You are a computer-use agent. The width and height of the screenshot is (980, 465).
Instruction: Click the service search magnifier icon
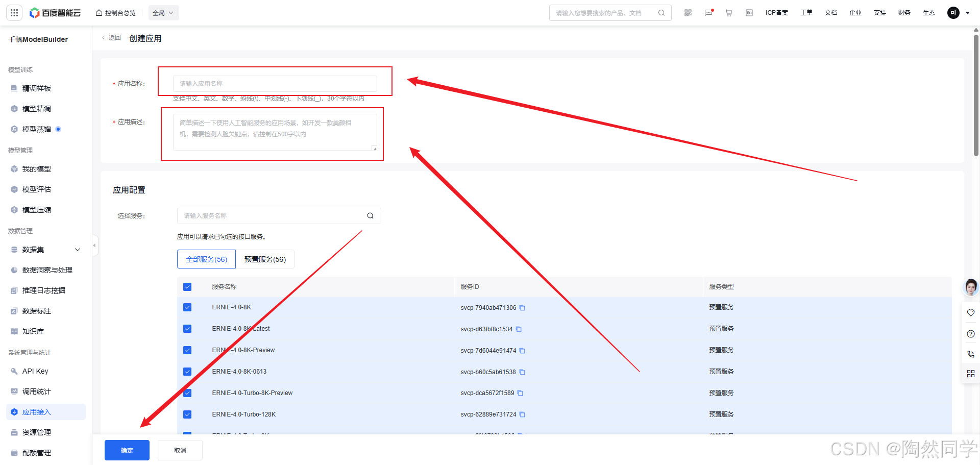[371, 216]
